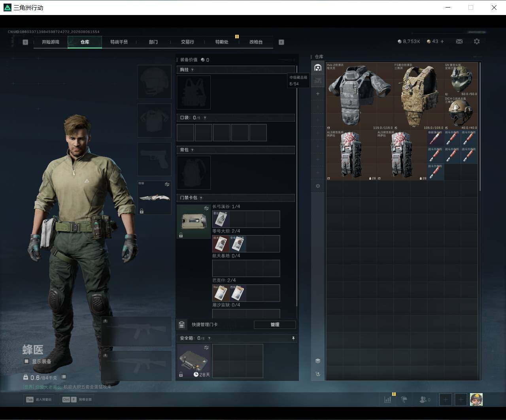Show help for 胸挂 section
This screenshot has height=420, width=506.
pyautogui.click(x=193, y=70)
